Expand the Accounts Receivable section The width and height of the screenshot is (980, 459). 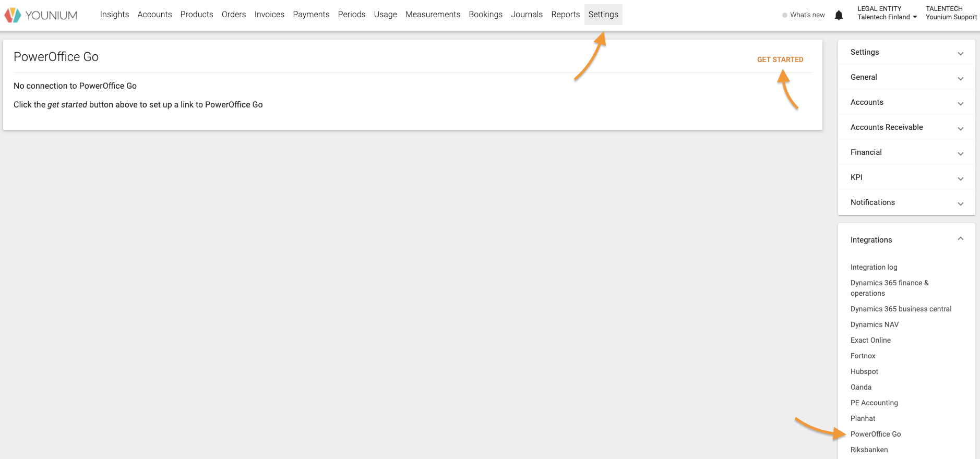click(x=906, y=127)
